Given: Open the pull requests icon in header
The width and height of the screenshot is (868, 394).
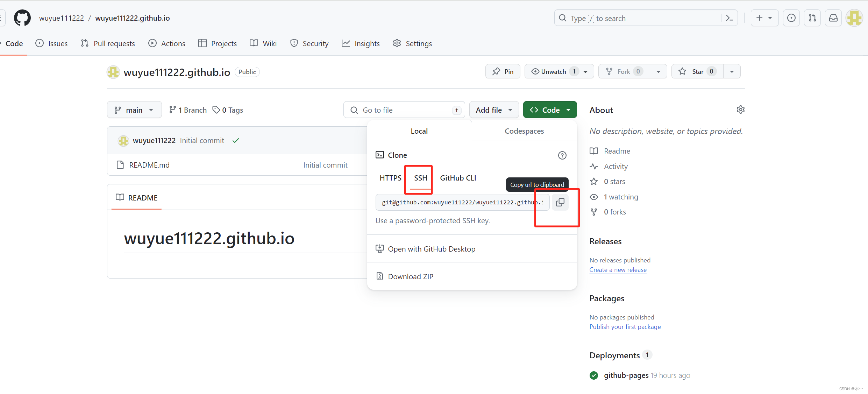Looking at the screenshot, I should click(812, 18).
